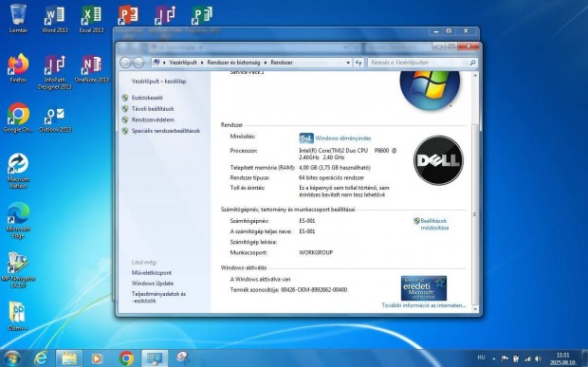The image size is (588, 367).
Task: Click the HU language indicator
Action: [x=481, y=358]
